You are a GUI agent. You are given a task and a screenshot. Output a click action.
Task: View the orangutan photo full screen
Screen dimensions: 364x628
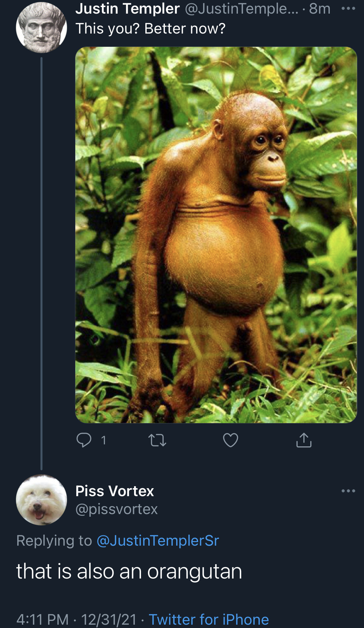(x=216, y=235)
